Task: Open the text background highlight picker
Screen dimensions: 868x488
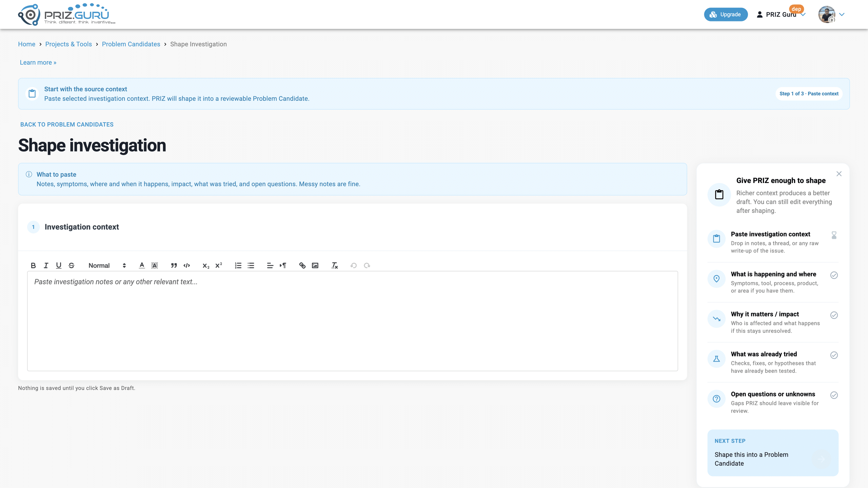Action: pos(155,265)
